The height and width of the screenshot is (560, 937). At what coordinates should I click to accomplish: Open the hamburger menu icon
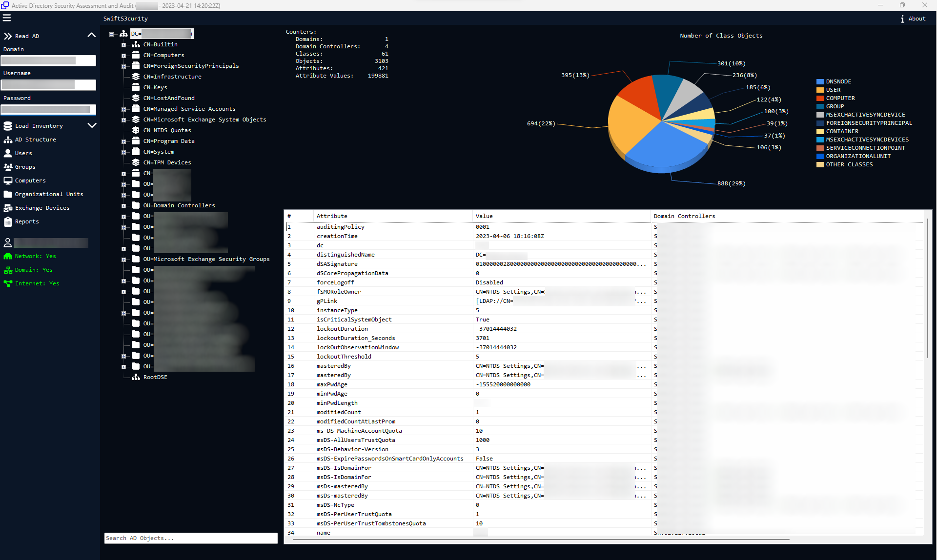pyautogui.click(x=7, y=18)
